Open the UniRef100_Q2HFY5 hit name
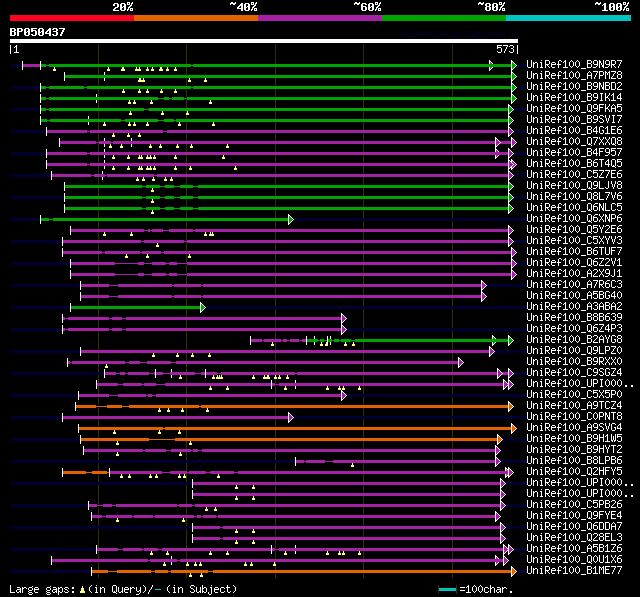This screenshot has height=597, width=640. [x=574, y=472]
